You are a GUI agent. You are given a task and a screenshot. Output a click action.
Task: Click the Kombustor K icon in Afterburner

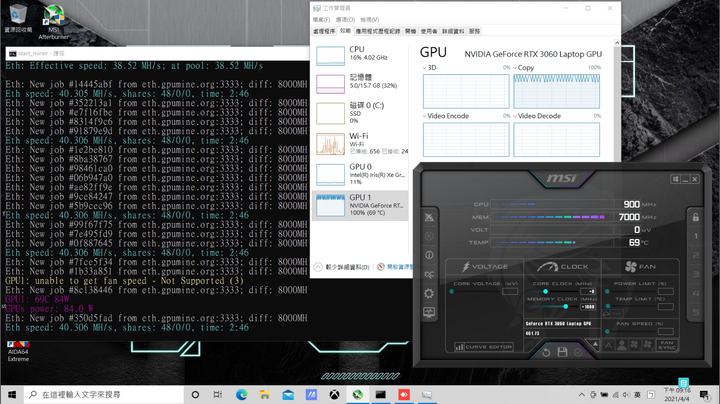click(x=429, y=236)
